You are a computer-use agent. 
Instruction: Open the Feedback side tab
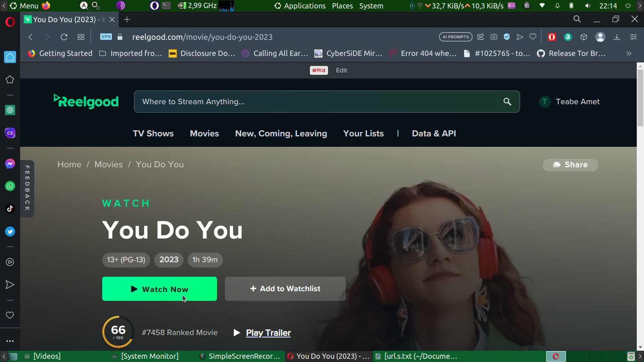pos(27,188)
